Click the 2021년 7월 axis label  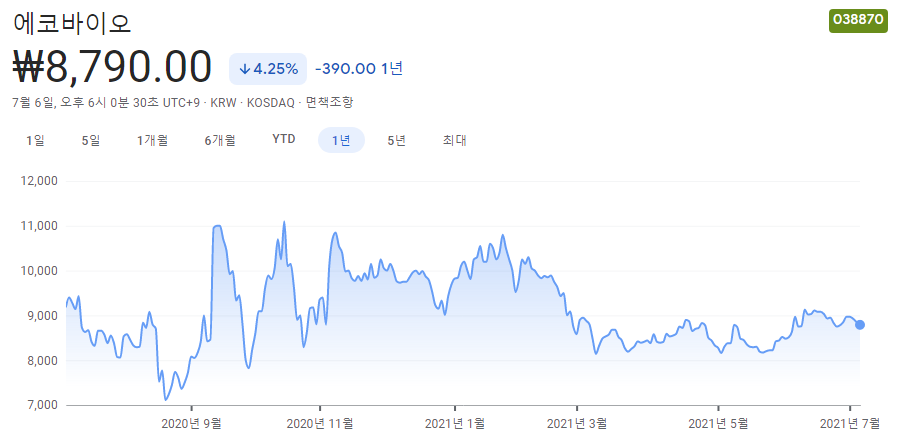850,424
